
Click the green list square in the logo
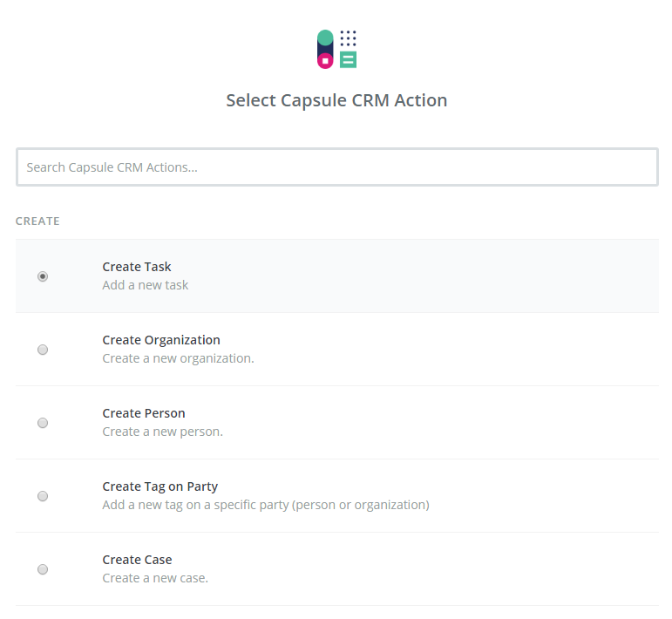click(x=349, y=60)
